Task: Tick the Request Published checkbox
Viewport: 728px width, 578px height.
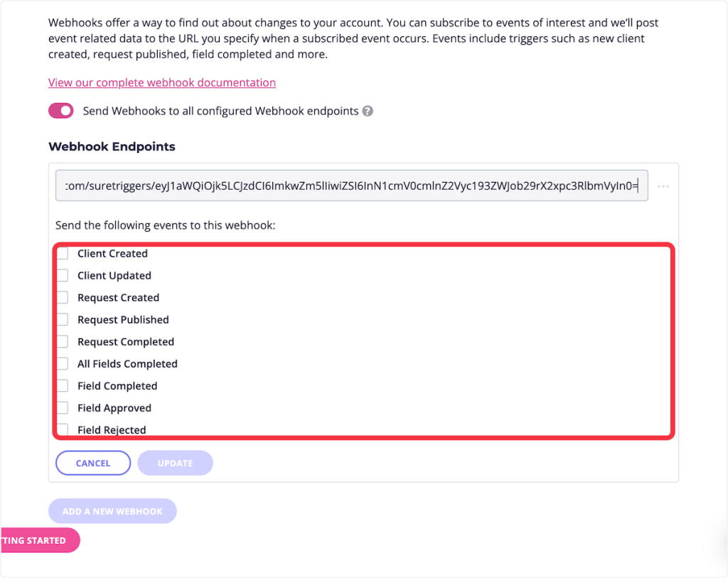Action: 63,320
